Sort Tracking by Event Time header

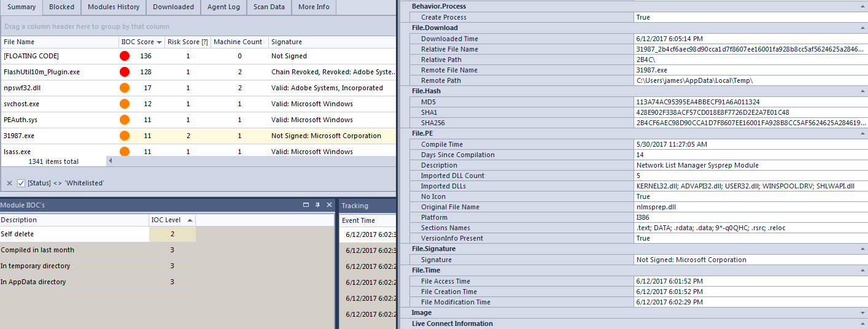pos(367,220)
